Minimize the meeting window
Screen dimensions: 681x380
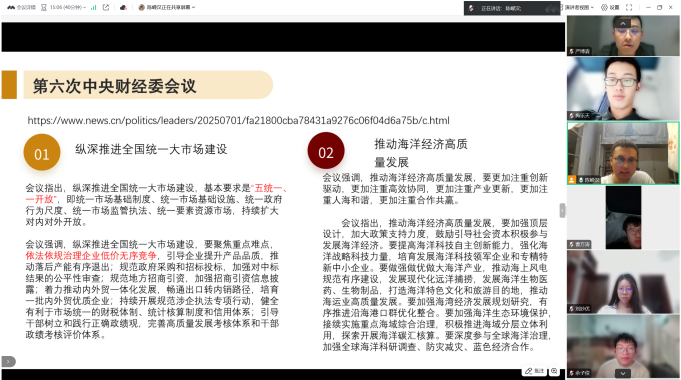[x=648, y=7]
